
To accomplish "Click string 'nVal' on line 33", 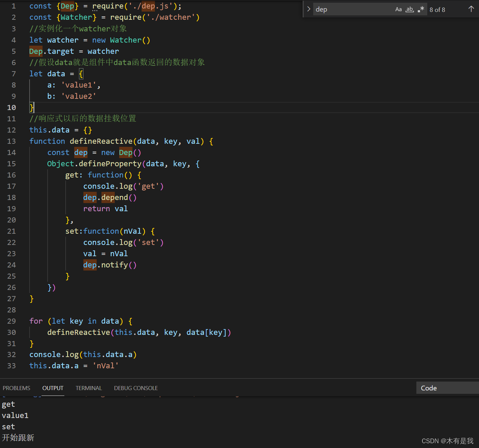I will (106, 366).
